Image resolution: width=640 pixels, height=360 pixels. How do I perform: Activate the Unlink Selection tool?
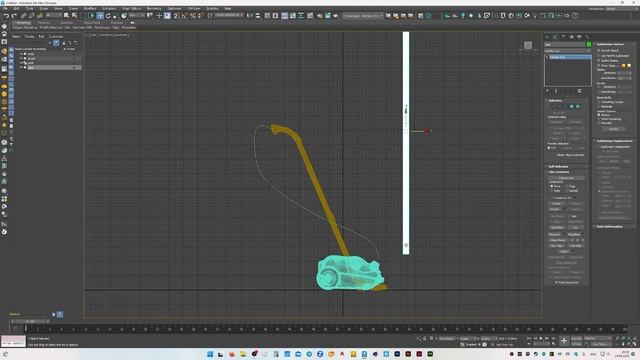coord(31,16)
